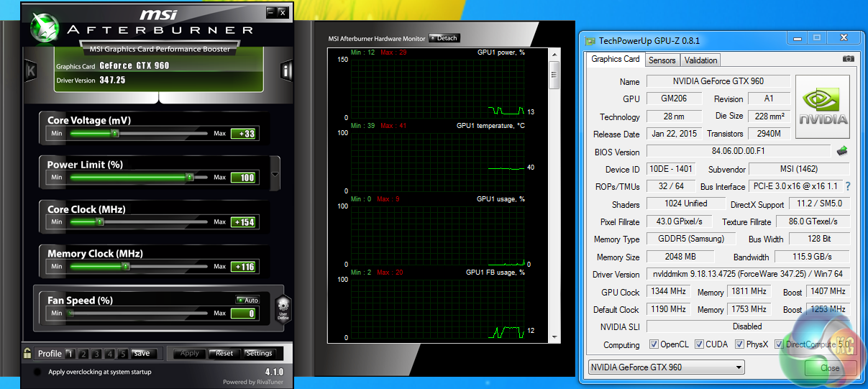Uncheck the OpenCL checkbox

pyautogui.click(x=654, y=344)
